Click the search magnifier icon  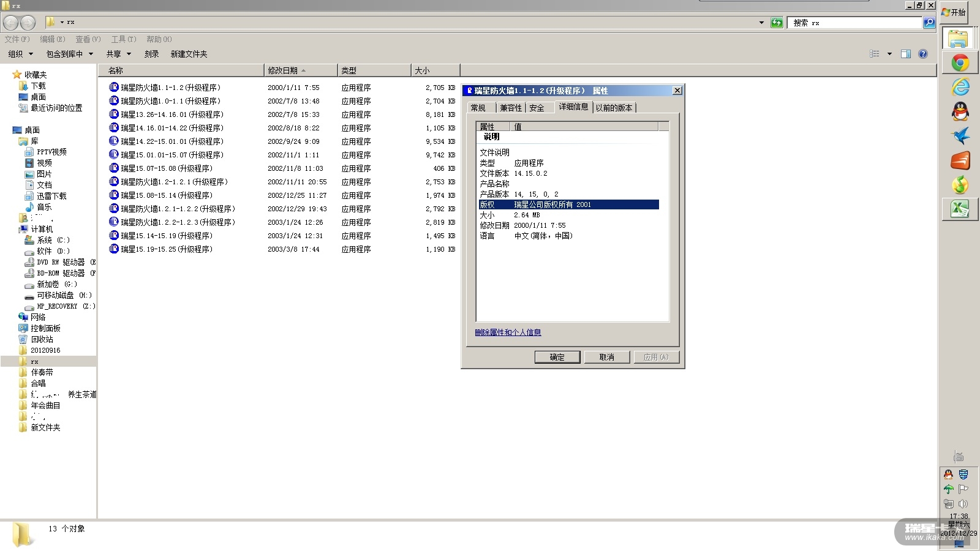coord(929,23)
